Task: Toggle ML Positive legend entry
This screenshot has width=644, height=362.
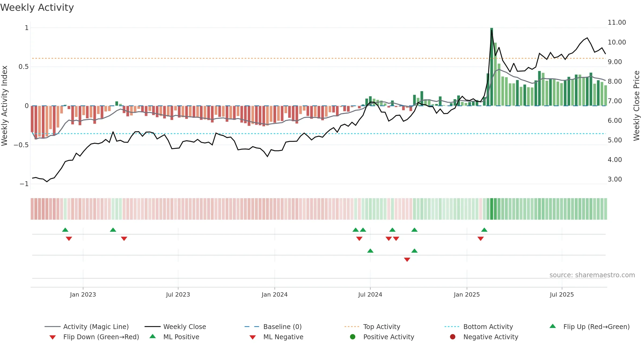Action: tap(174, 337)
